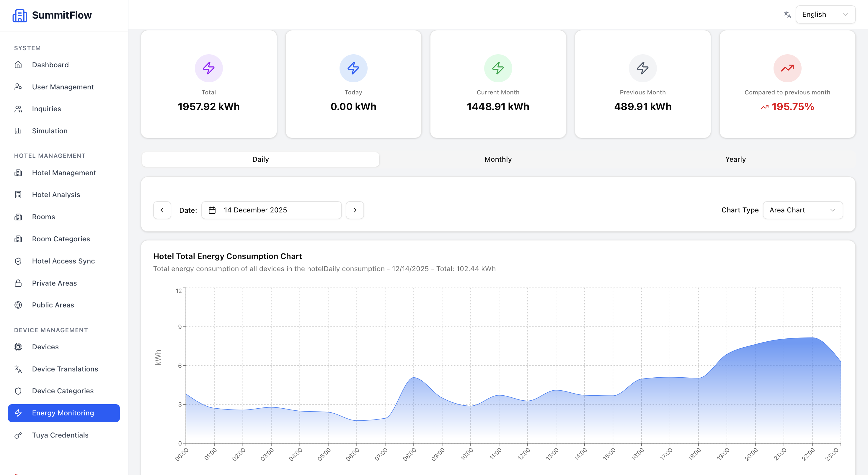The image size is (868, 475).
Task: Click the purple lightning icon on the Total card
Action: (208, 68)
